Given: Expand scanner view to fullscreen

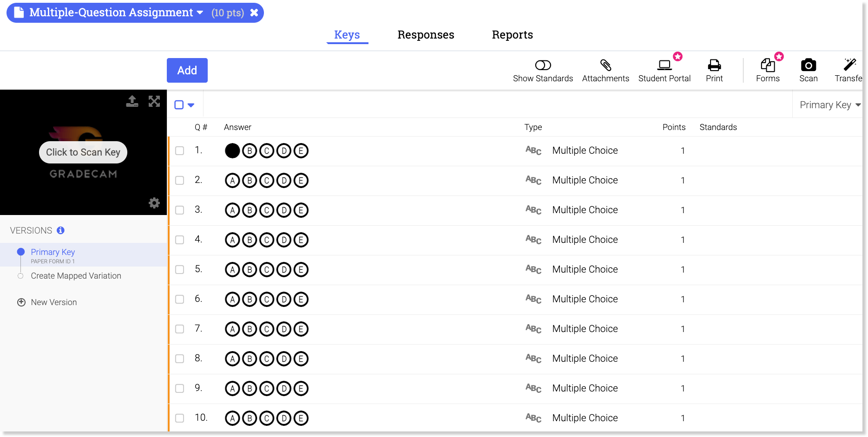Looking at the screenshot, I should click(154, 101).
